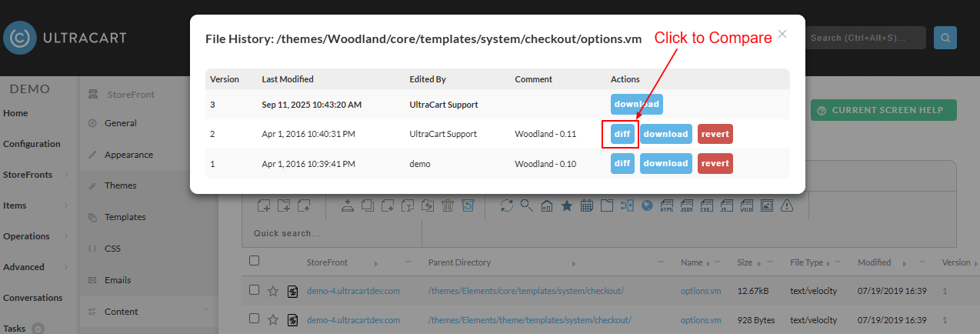Click the calendar icon in toolbar
This screenshot has height=334, width=980.
point(587,205)
